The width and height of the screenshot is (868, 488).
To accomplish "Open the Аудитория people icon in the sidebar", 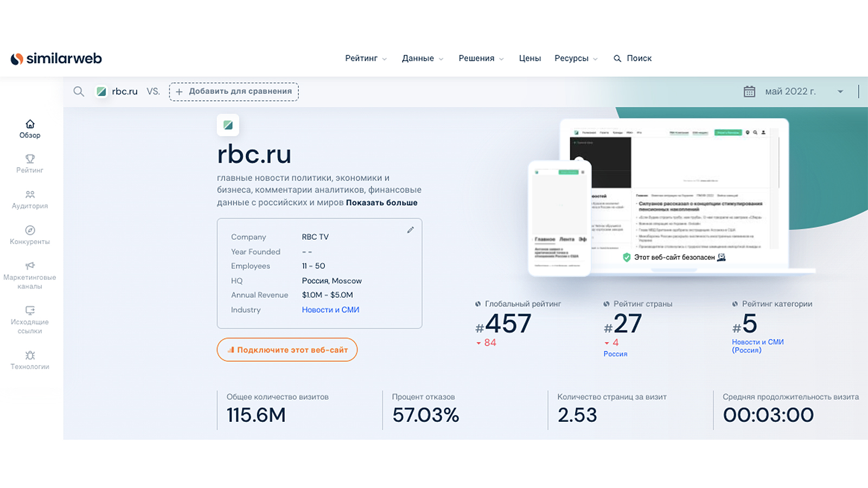I will (30, 194).
